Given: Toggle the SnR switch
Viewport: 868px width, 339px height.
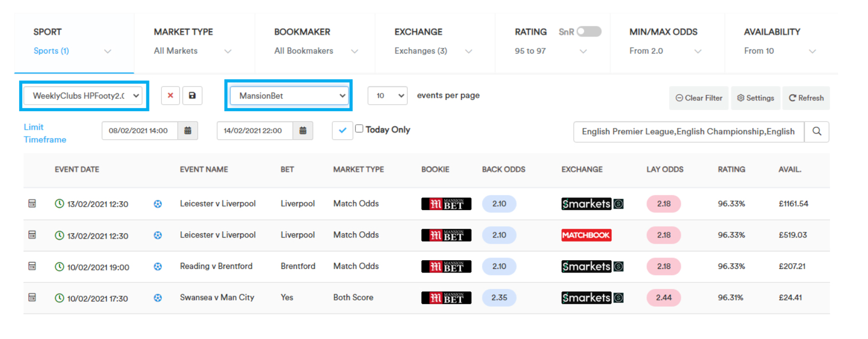Looking at the screenshot, I should (589, 31).
